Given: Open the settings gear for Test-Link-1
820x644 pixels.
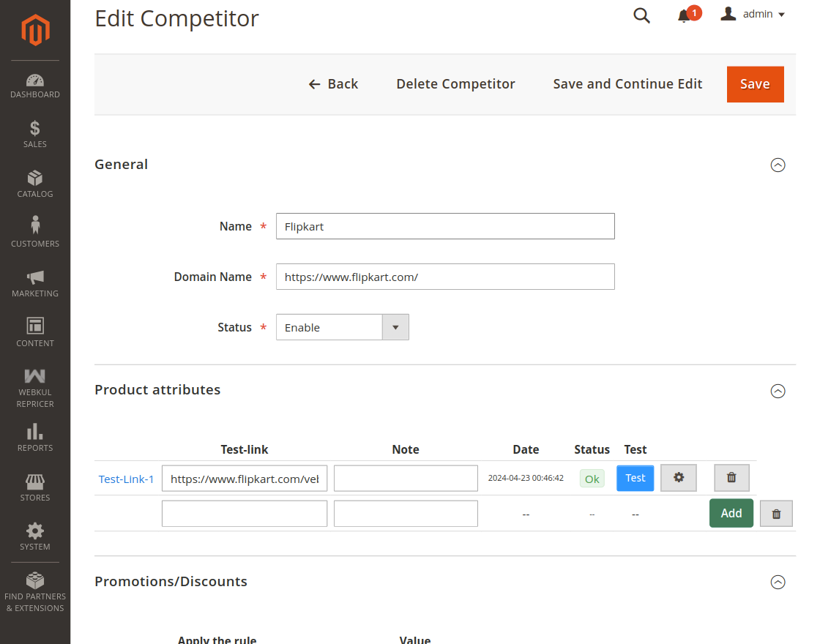Looking at the screenshot, I should [678, 477].
